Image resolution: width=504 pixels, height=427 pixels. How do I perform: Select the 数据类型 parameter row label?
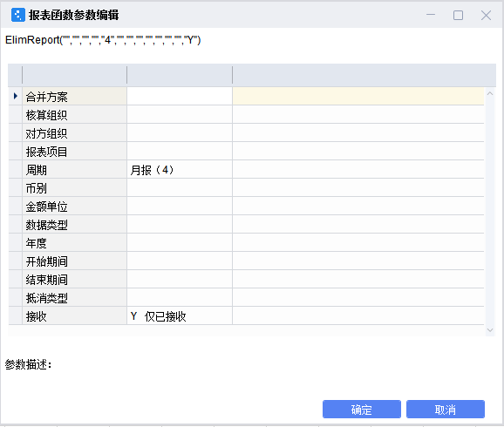click(x=75, y=224)
